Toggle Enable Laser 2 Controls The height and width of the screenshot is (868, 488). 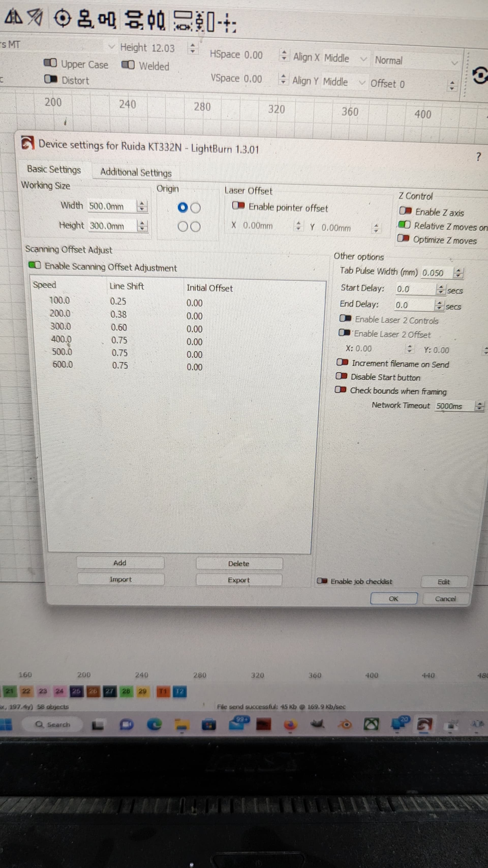coord(345,318)
